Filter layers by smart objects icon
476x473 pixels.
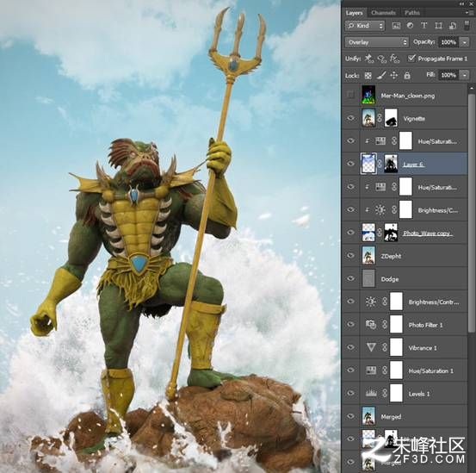coord(453,26)
